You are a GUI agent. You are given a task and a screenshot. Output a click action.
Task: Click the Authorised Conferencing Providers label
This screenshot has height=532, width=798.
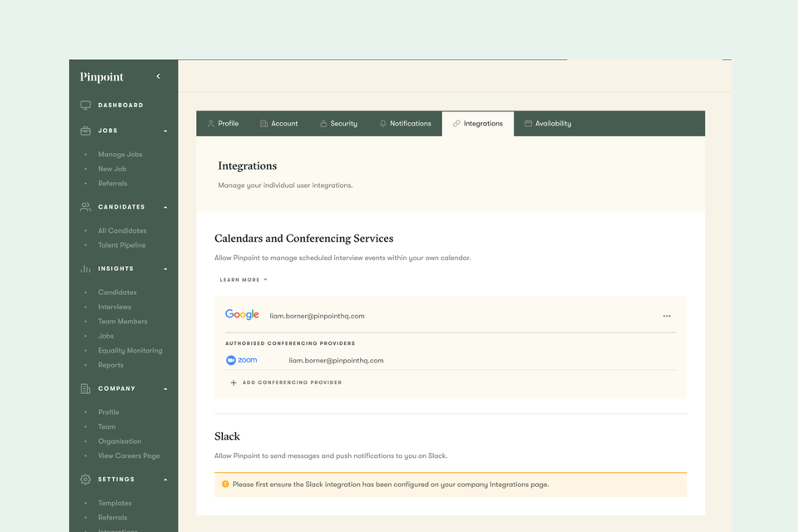tap(290, 343)
